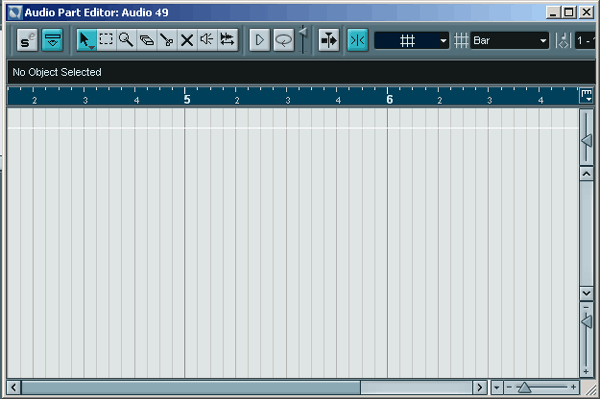
Task: Enable Autoscroll button
Action: click(329, 40)
